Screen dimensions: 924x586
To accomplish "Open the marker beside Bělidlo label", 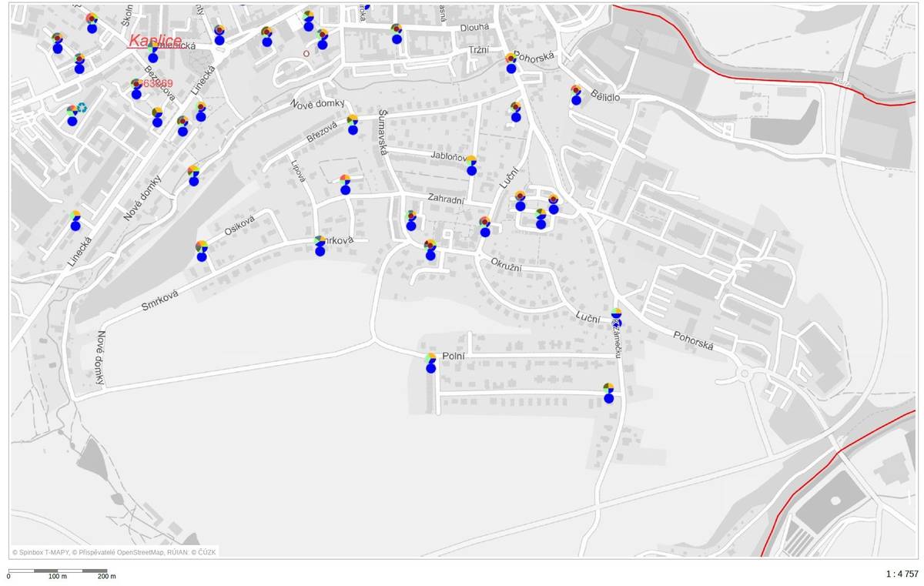I will [576, 95].
